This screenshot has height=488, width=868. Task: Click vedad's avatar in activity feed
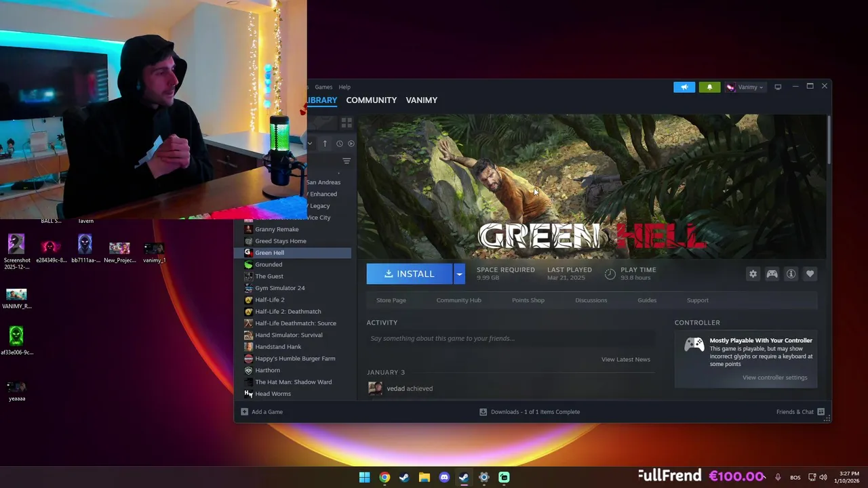(x=375, y=388)
